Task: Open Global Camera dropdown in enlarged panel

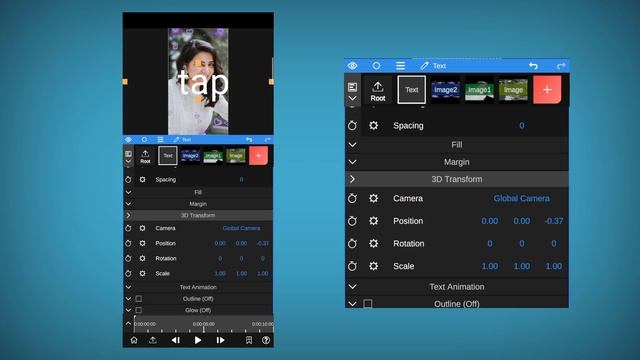Action: (522, 198)
